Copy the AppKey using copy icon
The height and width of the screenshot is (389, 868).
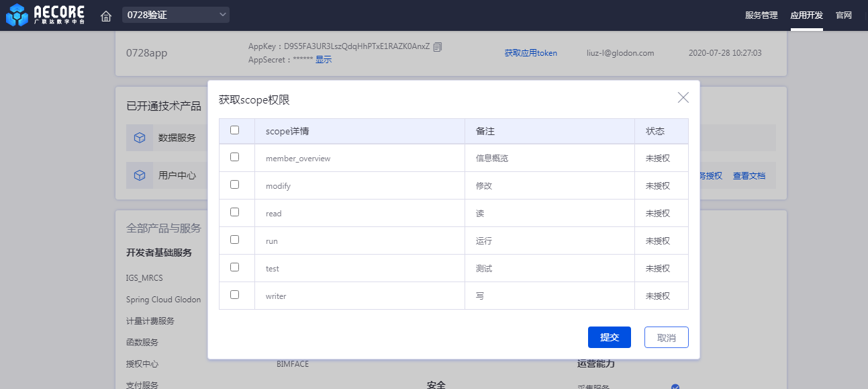(438, 47)
